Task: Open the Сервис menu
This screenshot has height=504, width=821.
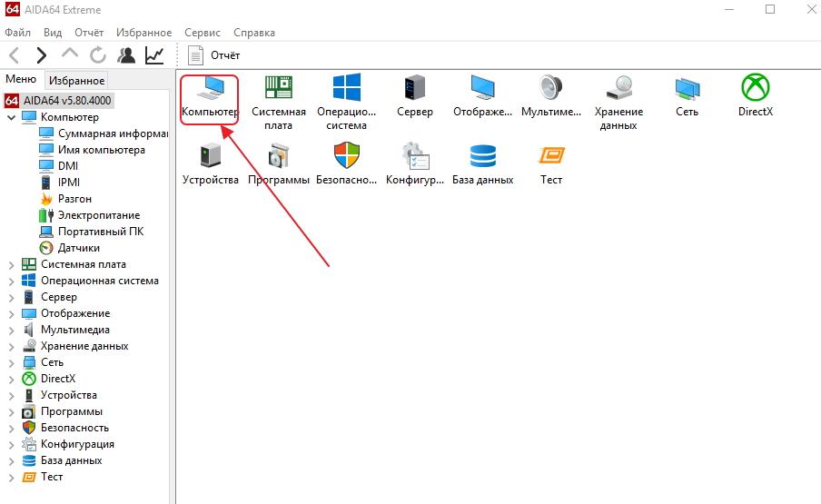Action: (x=203, y=33)
